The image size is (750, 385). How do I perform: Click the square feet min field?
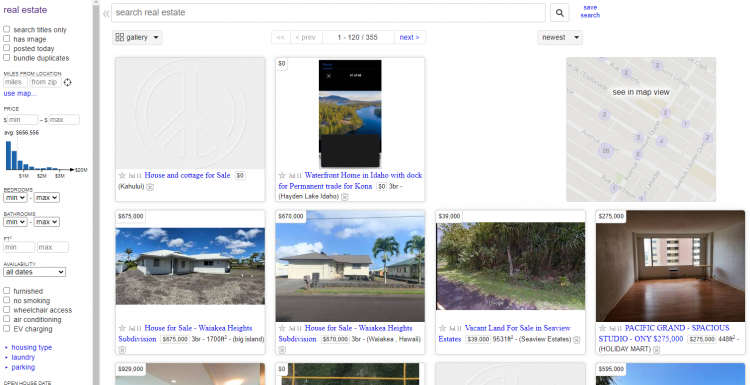click(x=19, y=247)
